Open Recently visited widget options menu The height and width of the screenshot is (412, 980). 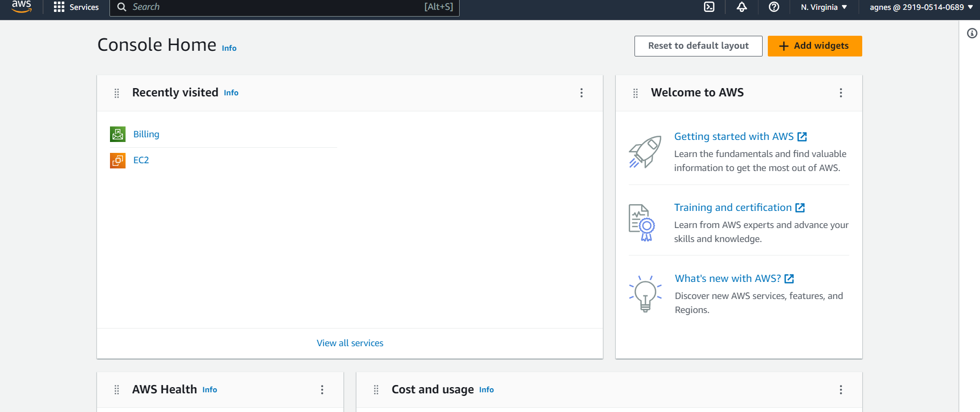(x=582, y=93)
